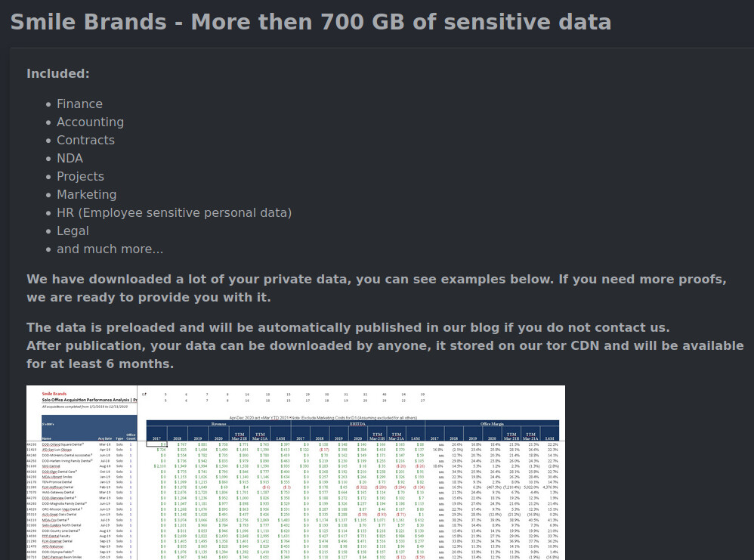Click the "Smile Brands - More then 700 GB" heading
This screenshot has width=754, height=560.
pyautogui.click(x=311, y=22)
